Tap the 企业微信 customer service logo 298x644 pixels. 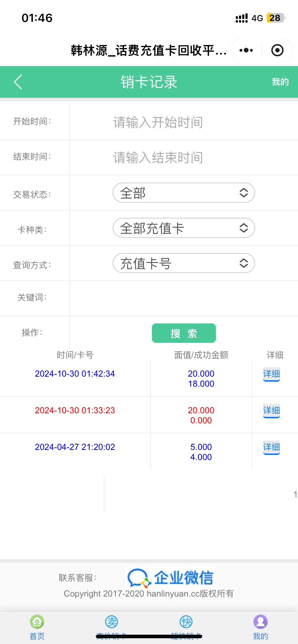click(x=171, y=578)
